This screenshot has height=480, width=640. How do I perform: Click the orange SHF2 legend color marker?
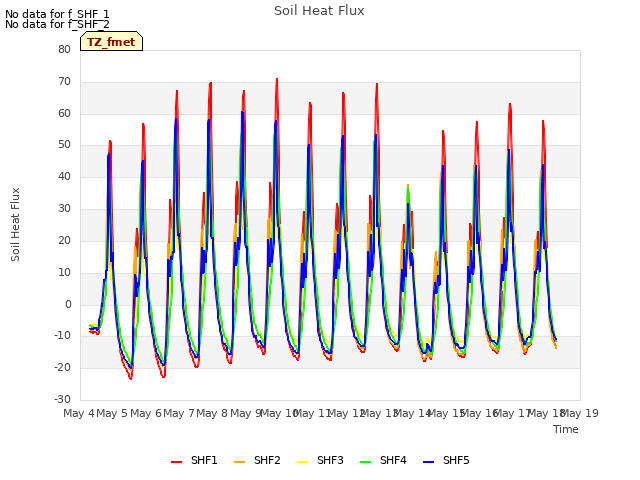click(x=240, y=462)
